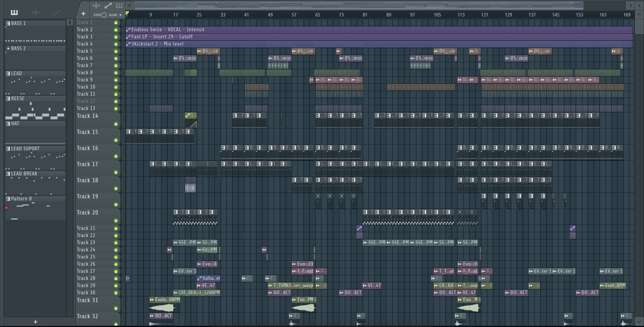The width and height of the screenshot is (644, 327).
Task: Select the Evo..23 clip on Track 26
Action: pyautogui.click(x=303, y=264)
